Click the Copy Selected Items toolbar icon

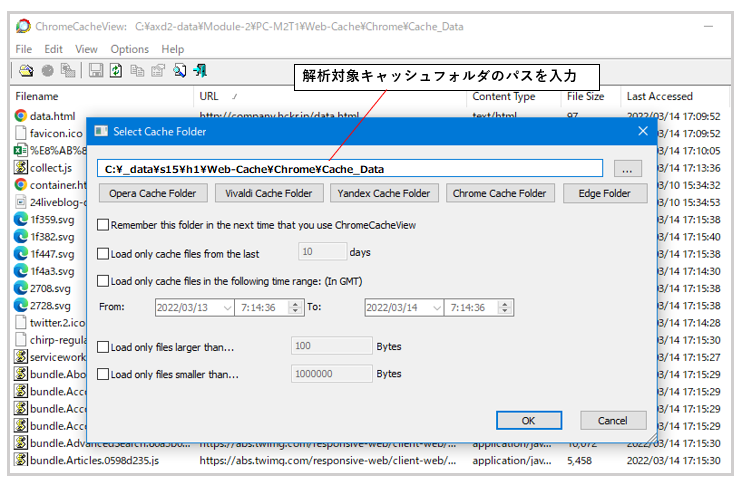click(x=137, y=71)
